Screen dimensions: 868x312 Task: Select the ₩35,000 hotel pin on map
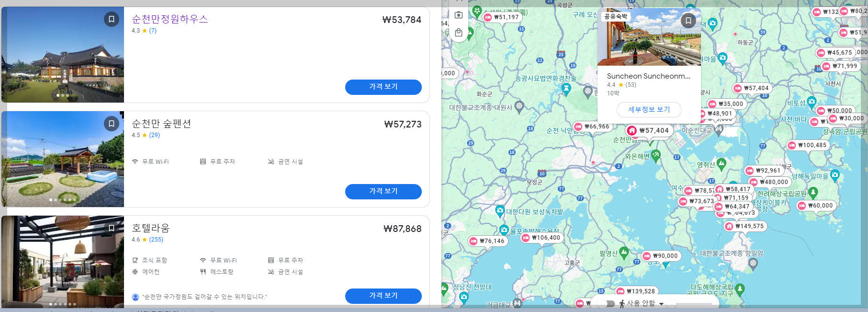pos(726,104)
